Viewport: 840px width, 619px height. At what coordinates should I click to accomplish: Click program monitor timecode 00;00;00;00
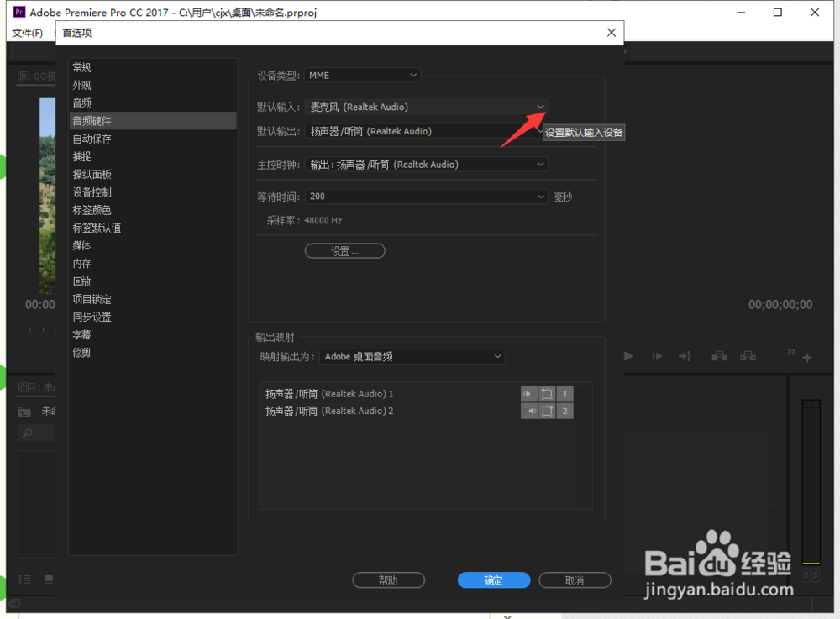(x=780, y=305)
